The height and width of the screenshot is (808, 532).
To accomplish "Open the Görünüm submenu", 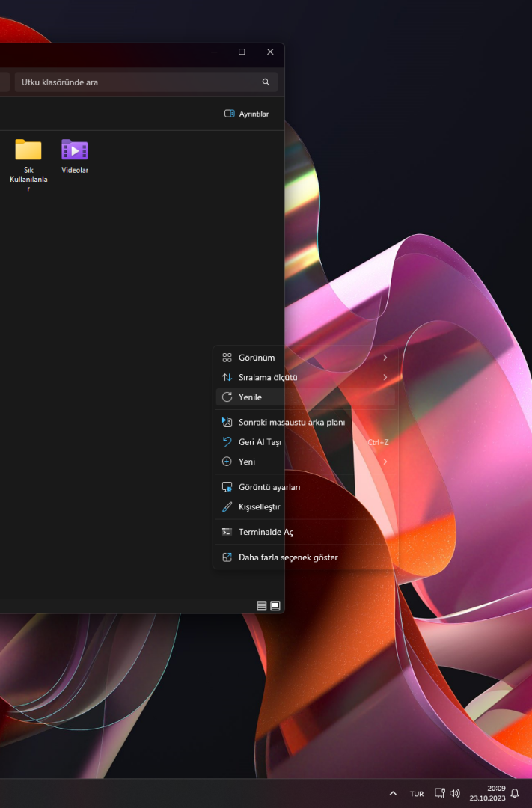I will [305, 358].
